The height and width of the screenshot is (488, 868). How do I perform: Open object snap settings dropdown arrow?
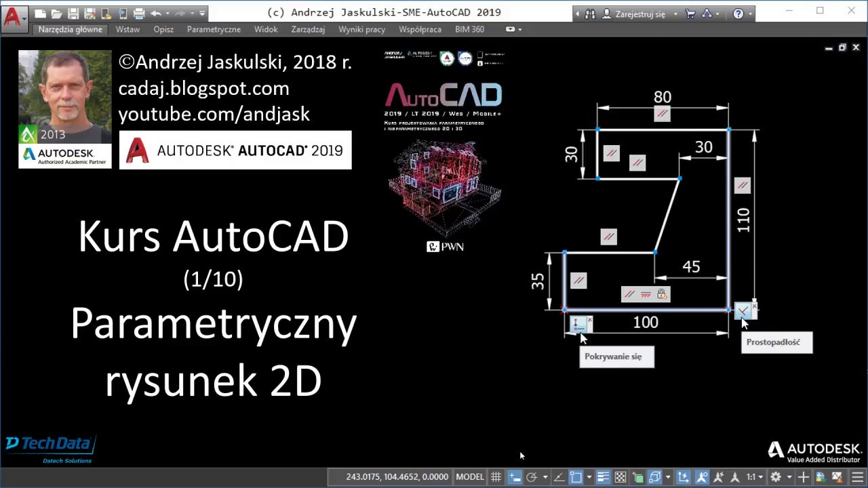coord(589,477)
